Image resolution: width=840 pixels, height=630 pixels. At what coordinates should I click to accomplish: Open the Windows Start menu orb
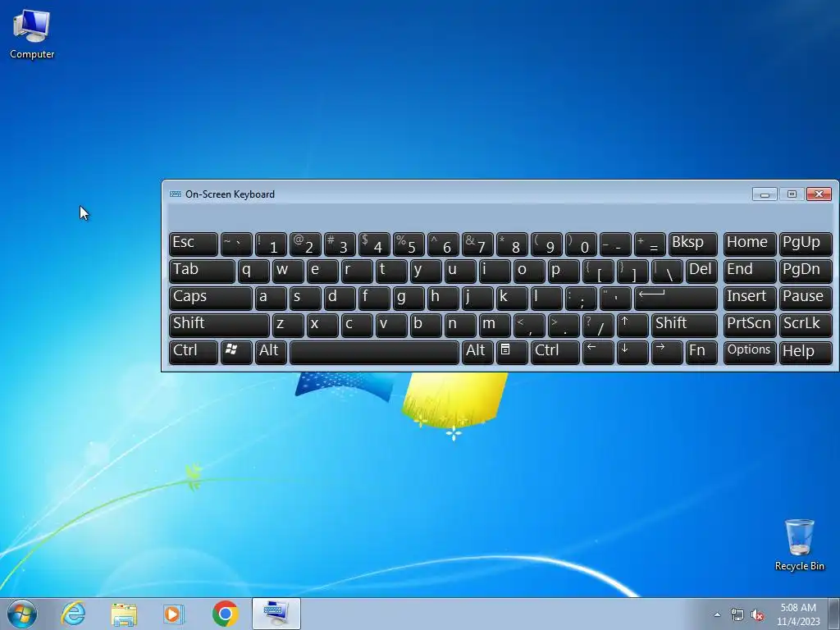coord(22,614)
